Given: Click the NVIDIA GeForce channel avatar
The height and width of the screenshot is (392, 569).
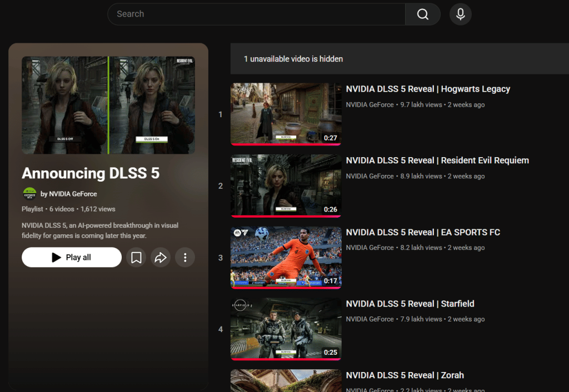Looking at the screenshot, I should (31, 194).
